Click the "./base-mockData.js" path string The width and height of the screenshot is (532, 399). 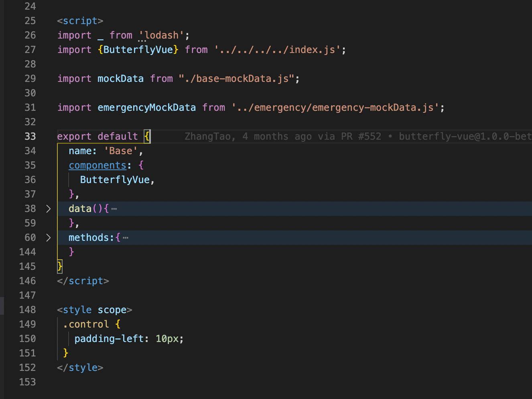[x=237, y=79]
